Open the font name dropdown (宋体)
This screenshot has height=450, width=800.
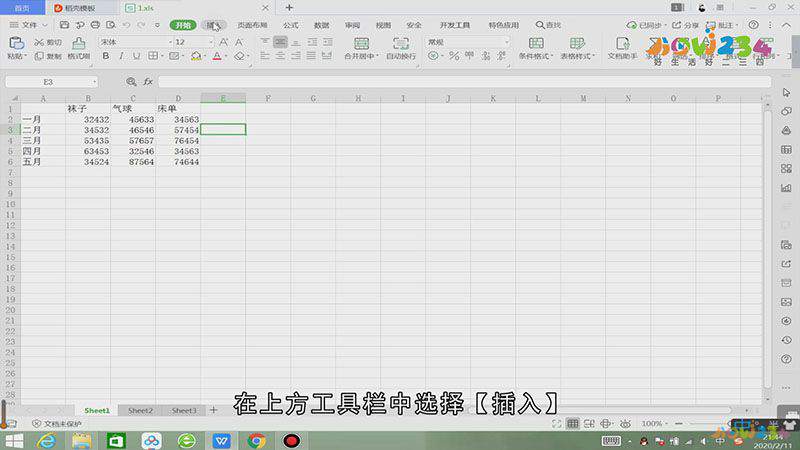point(170,42)
